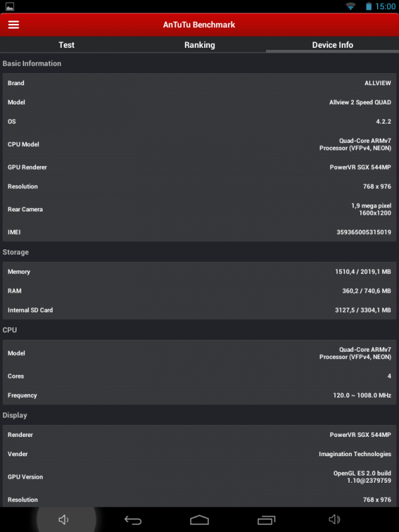Tap the Brand ALLVIEW row
The width and height of the screenshot is (399, 532).
[x=199, y=83]
